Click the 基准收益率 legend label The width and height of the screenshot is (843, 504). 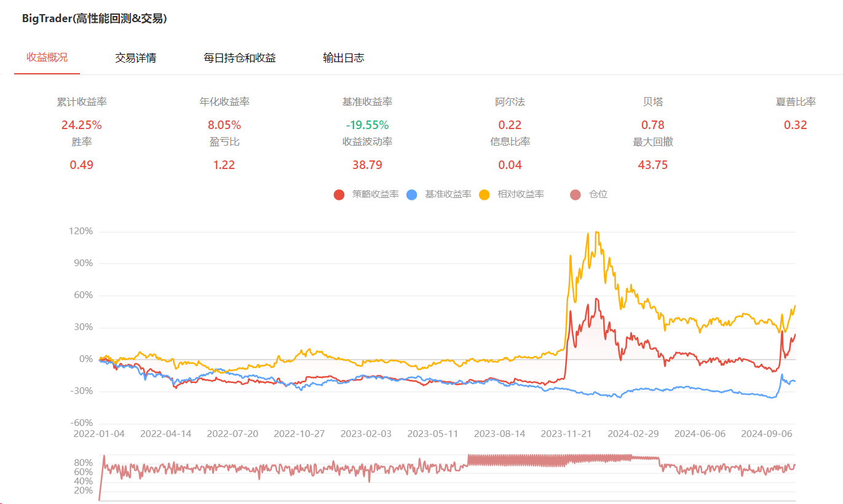[x=448, y=194]
